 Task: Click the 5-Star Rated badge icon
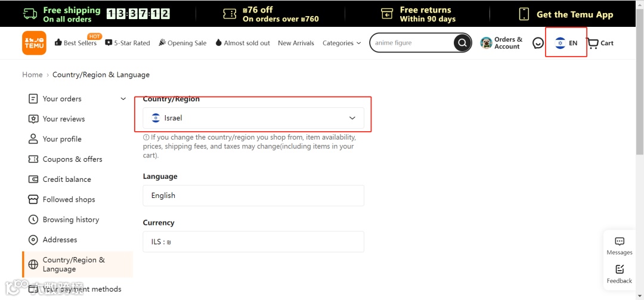[x=109, y=42]
